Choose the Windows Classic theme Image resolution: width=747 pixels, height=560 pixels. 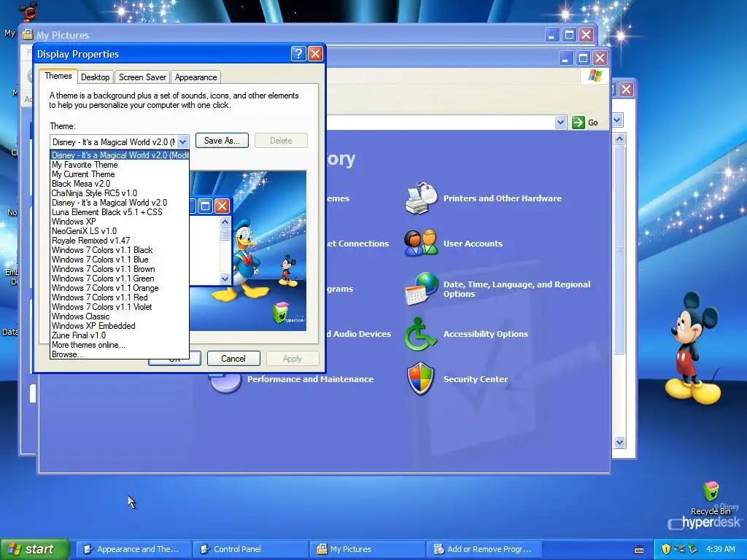[120, 316]
